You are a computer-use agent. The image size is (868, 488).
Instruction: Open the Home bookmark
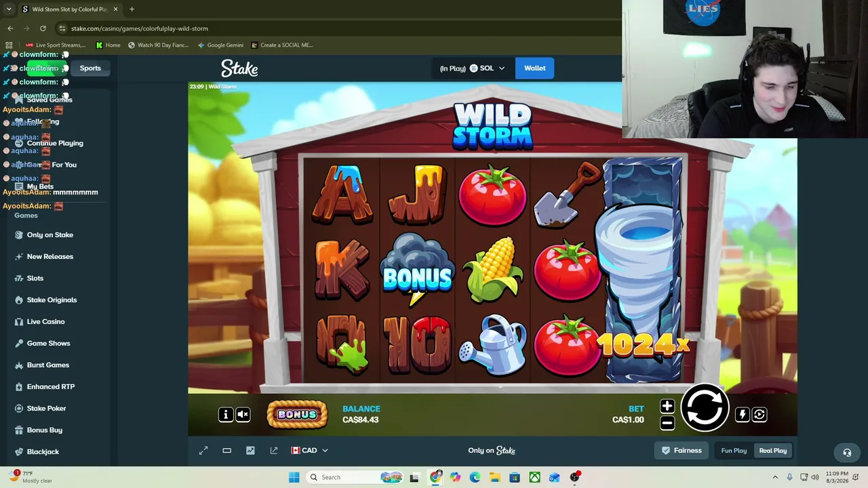tap(108, 45)
